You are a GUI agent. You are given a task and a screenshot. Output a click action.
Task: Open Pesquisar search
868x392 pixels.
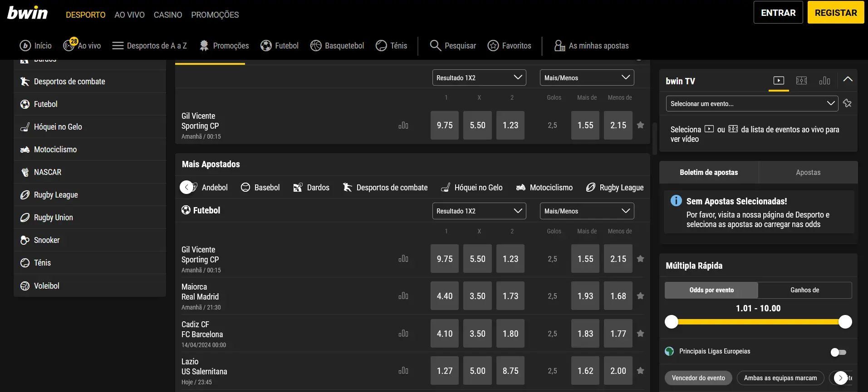[x=453, y=46]
